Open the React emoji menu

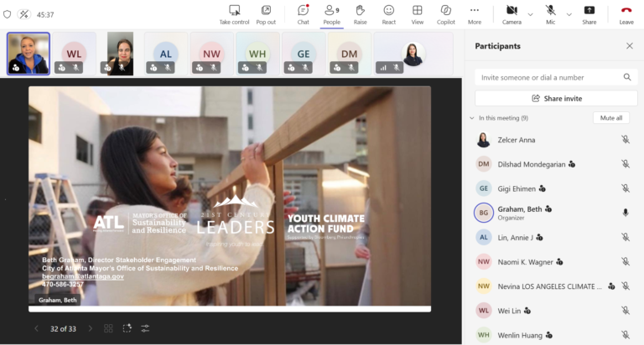(x=388, y=15)
